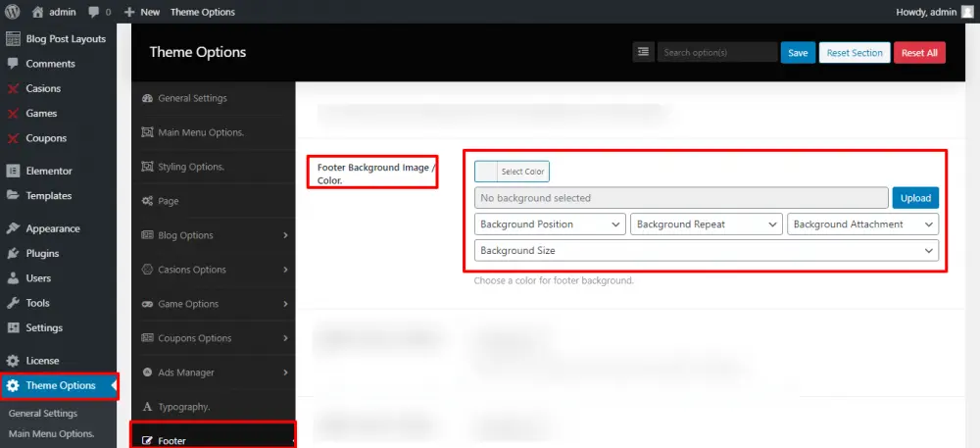The height and width of the screenshot is (448, 980).
Task: Click the Page cogs icon
Action: pos(148,201)
